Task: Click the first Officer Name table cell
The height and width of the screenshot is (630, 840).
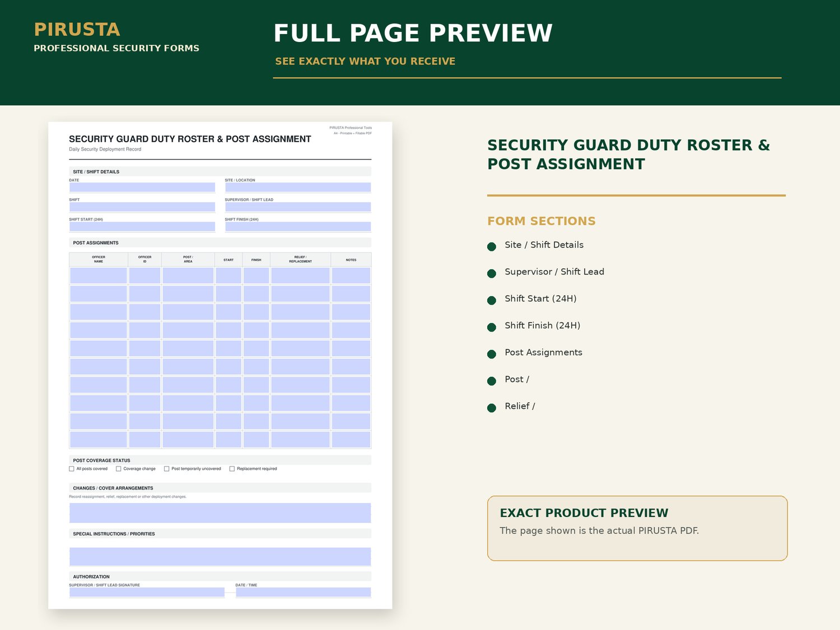Action: (99, 276)
